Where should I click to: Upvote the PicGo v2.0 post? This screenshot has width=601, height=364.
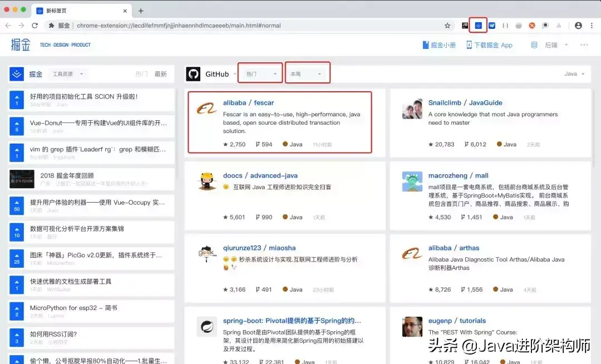pyautogui.click(x=17, y=258)
